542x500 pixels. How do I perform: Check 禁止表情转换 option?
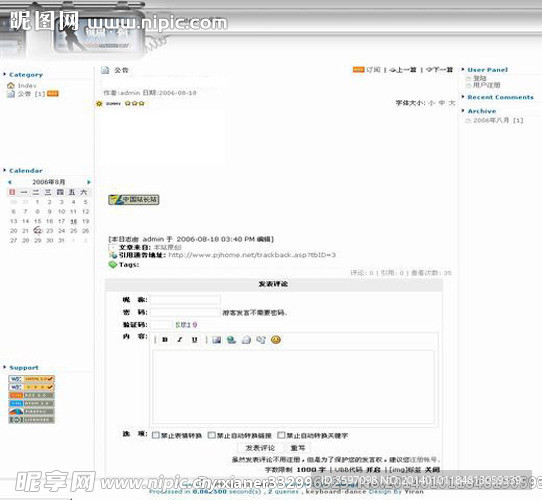click(x=156, y=435)
